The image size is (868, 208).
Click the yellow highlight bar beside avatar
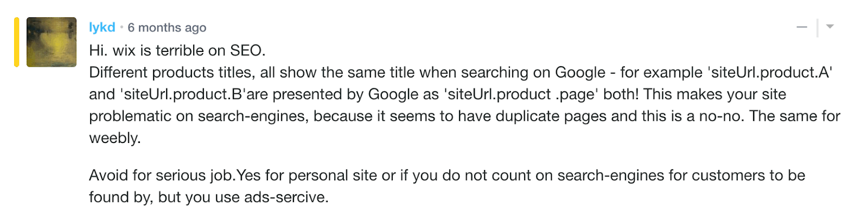click(x=17, y=42)
